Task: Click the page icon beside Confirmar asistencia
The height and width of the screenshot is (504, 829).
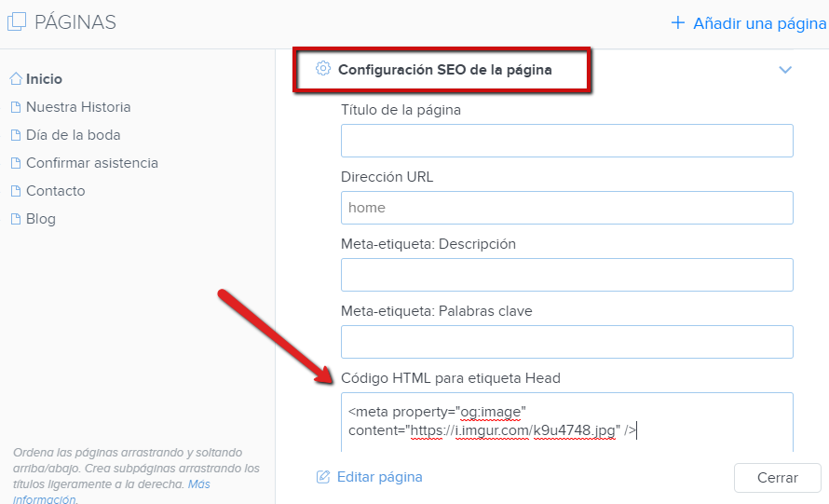Action: coord(16,163)
